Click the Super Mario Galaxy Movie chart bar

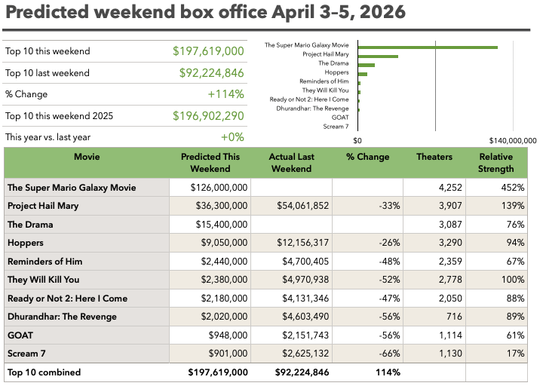tap(427, 47)
